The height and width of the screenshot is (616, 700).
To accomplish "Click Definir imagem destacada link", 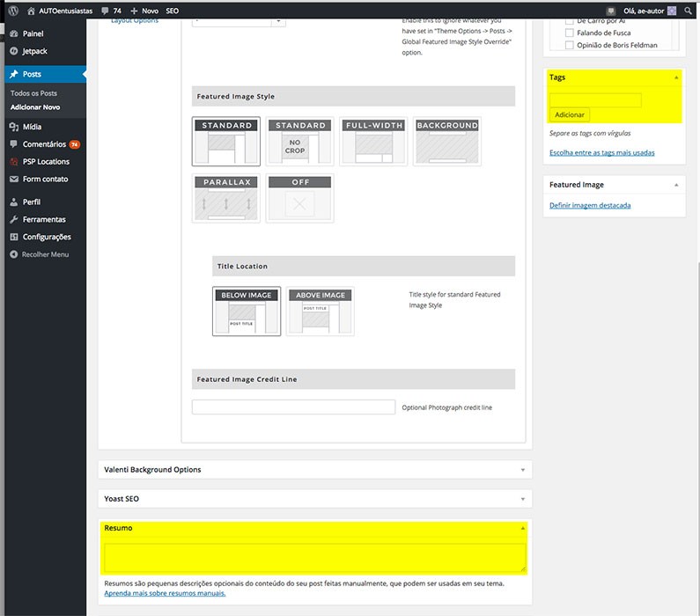I will point(590,206).
